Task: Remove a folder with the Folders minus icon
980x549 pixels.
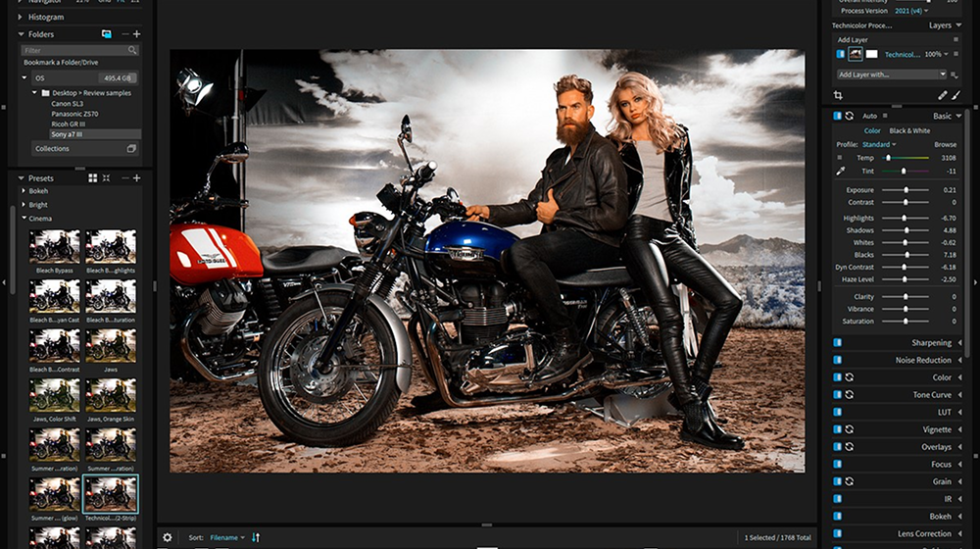Action: (x=125, y=34)
